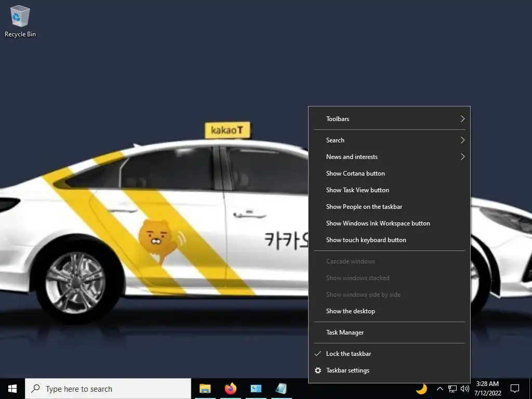Click the gear icon beside Taskbar settings
Viewport: 532px width, 399px height.
point(318,370)
